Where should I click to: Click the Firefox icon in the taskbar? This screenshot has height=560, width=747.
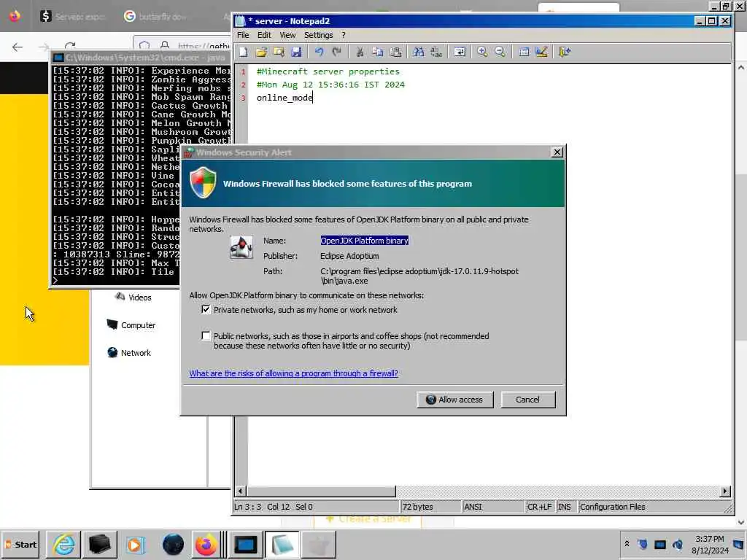coord(205,544)
